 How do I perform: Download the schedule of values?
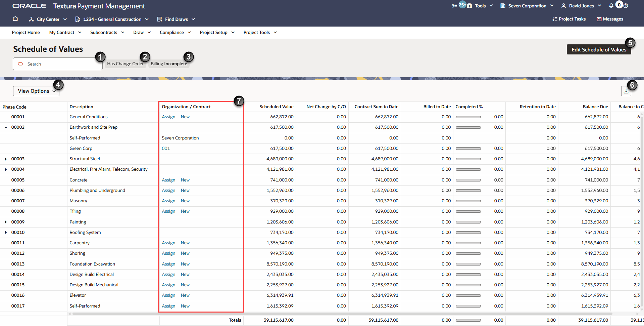[626, 91]
